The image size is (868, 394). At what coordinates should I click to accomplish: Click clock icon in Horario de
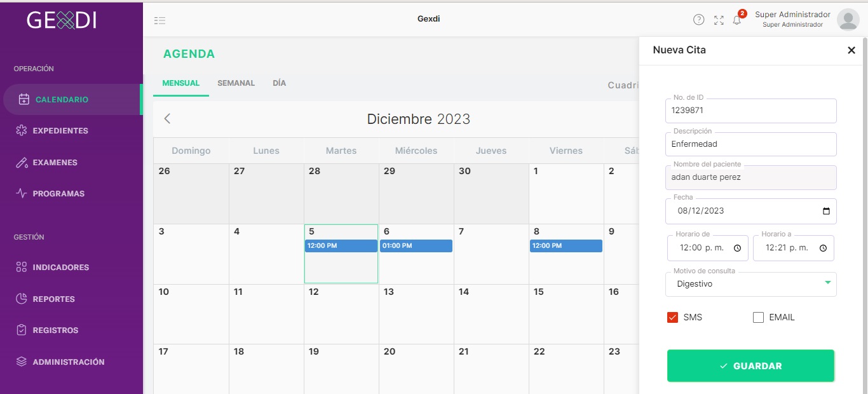click(x=737, y=248)
